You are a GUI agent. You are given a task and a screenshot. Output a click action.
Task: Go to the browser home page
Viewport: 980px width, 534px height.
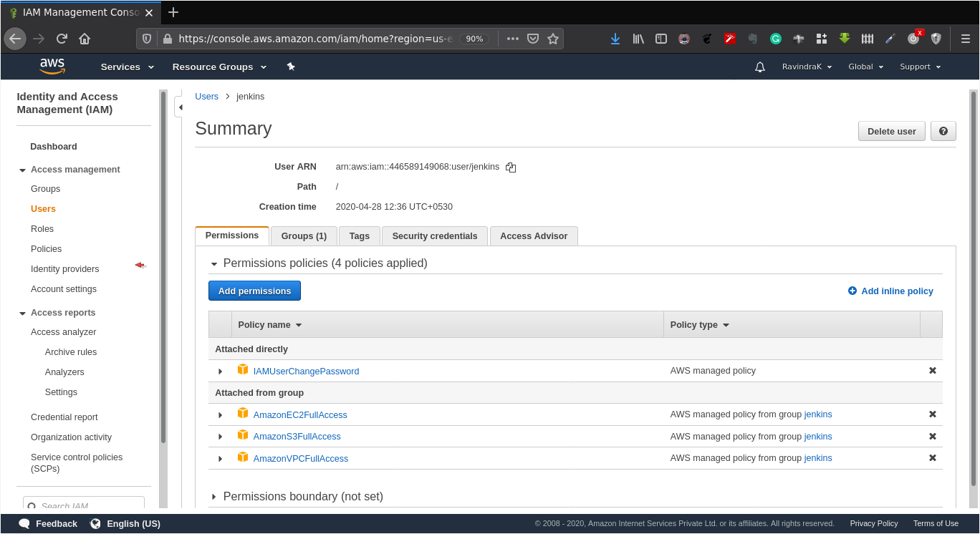pyautogui.click(x=85, y=39)
